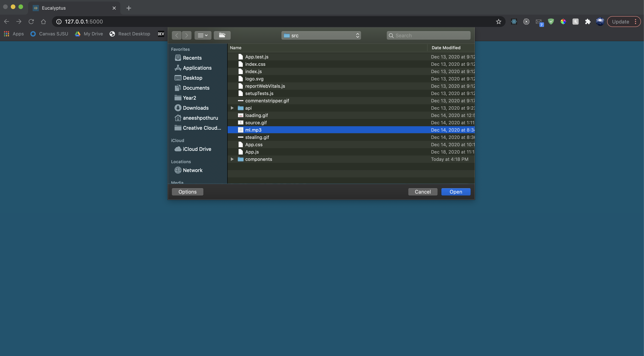
Task: Click the browser home icon
Action: 43,22
